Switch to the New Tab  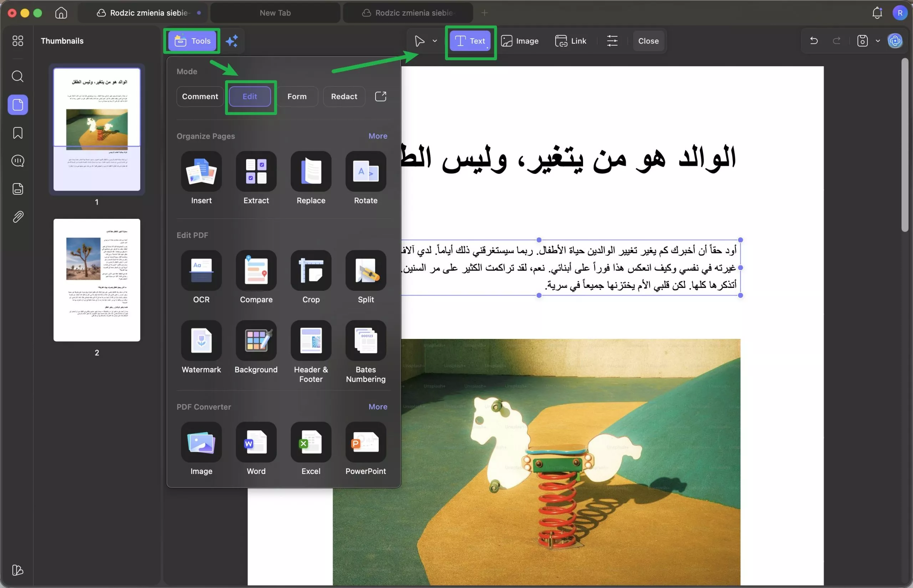point(275,12)
